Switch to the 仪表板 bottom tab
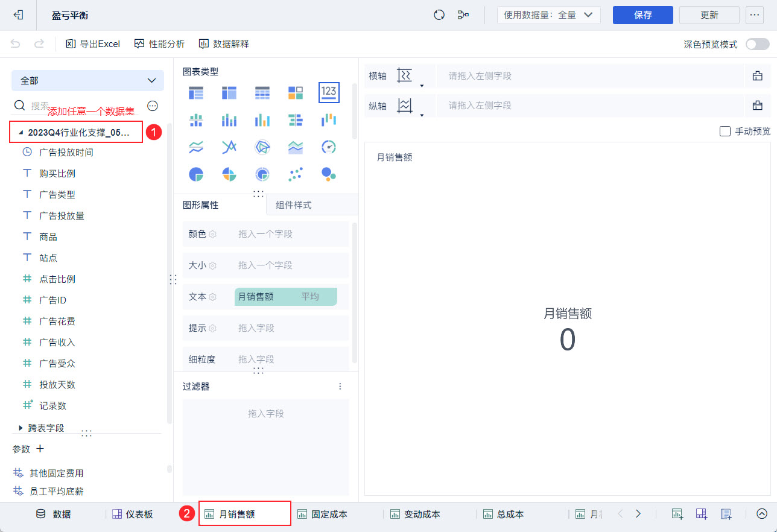777x532 pixels. (x=133, y=515)
